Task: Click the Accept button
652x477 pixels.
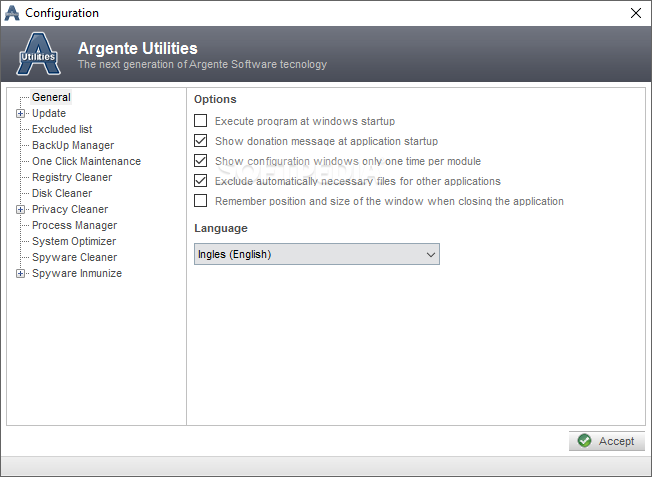Action: [x=607, y=441]
